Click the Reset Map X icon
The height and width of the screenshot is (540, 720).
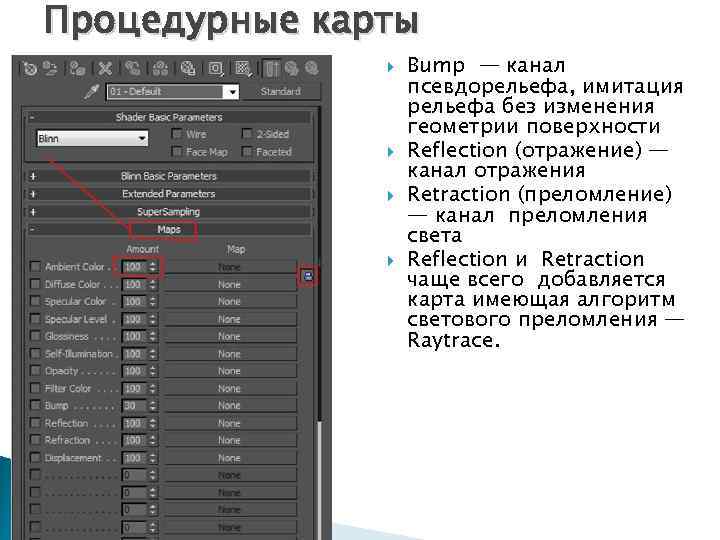pyautogui.click(x=105, y=69)
